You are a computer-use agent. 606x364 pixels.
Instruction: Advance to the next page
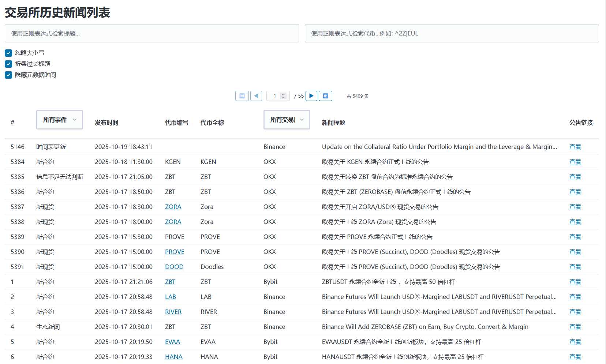click(x=311, y=96)
